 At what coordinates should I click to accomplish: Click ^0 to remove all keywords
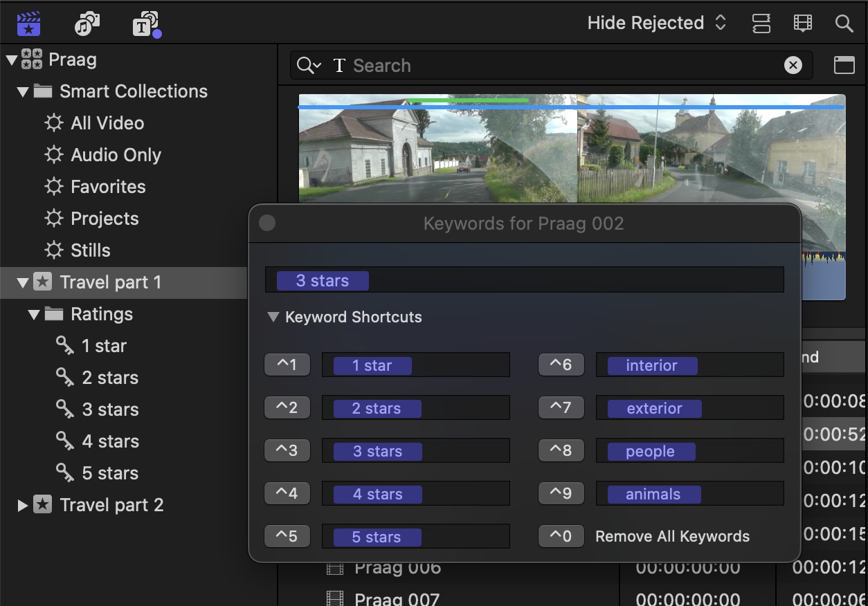[561, 536]
